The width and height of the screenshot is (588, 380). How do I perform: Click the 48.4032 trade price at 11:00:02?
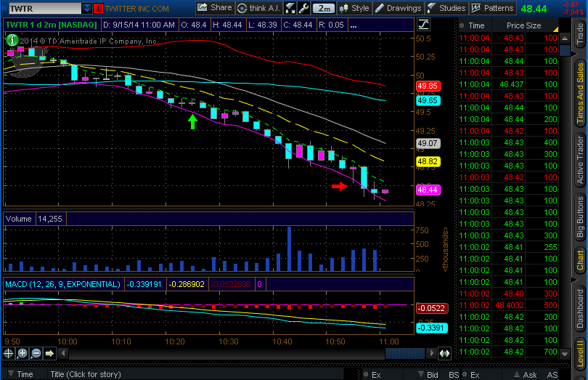point(510,305)
